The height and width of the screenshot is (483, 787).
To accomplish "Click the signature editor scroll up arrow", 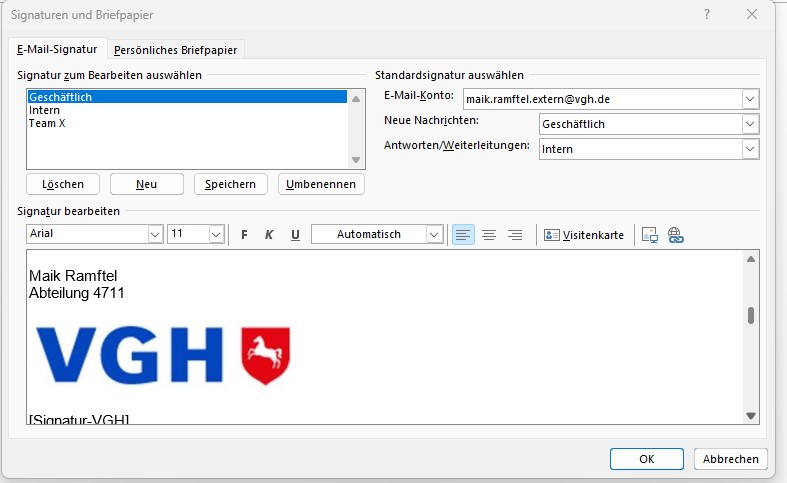I will pyautogui.click(x=751, y=259).
